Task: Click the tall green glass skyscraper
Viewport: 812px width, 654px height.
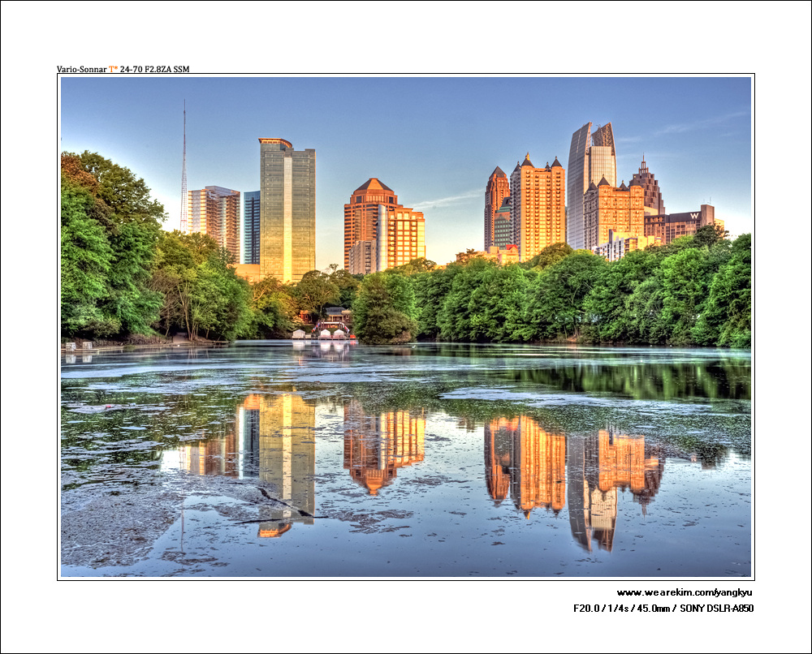Action: (287, 209)
